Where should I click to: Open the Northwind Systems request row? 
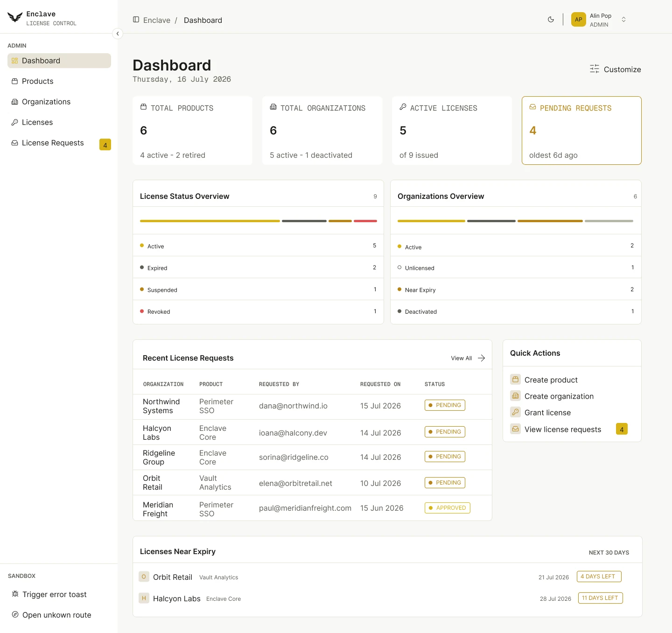[312, 407]
